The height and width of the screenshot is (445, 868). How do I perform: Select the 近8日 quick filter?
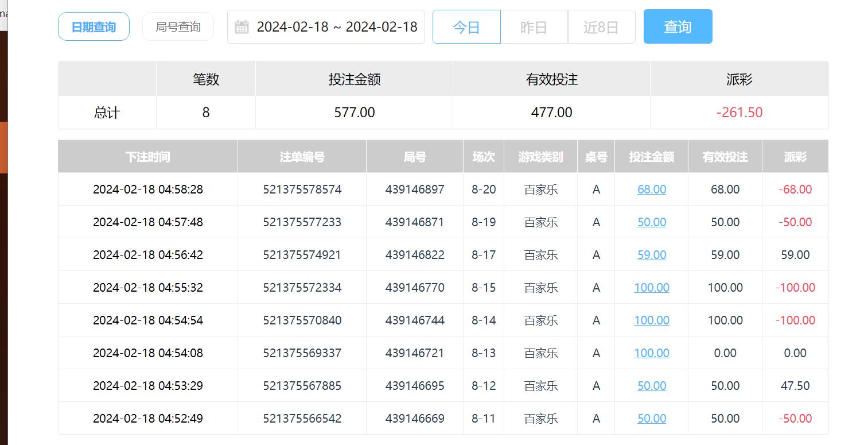601,27
